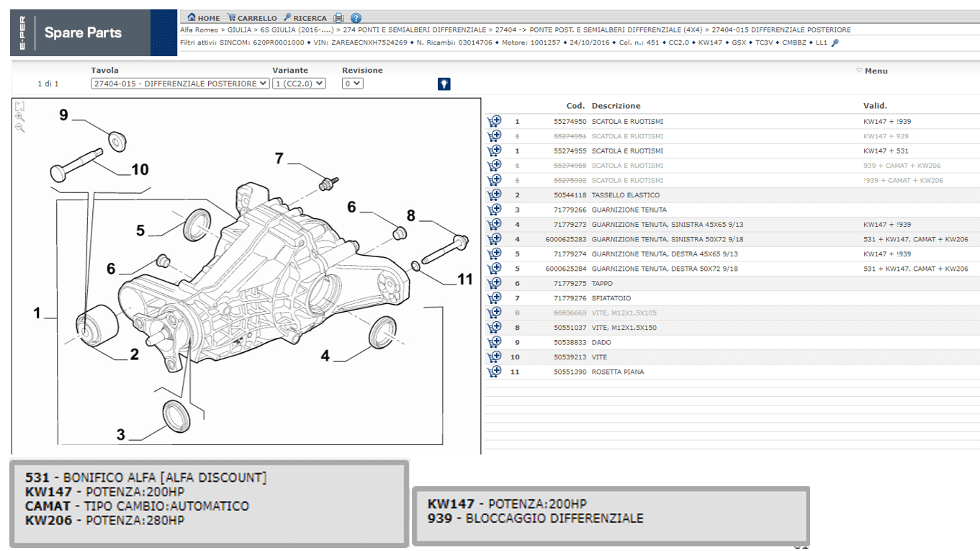
Task: Click Alfa Romeo breadcrumb link
Action: coord(199,30)
